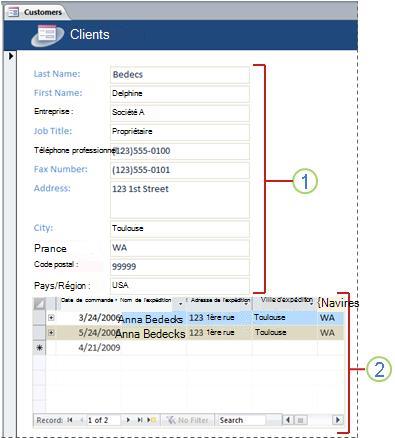This screenshot has height=438, width=395.
Task: Create a new blank record
Action: coord(152,420)
